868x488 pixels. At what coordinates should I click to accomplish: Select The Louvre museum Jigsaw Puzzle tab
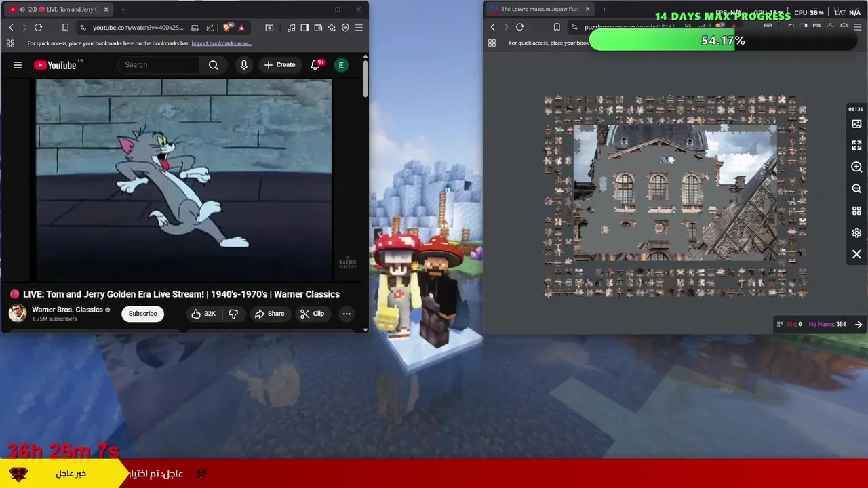click(x=539, y=9)
